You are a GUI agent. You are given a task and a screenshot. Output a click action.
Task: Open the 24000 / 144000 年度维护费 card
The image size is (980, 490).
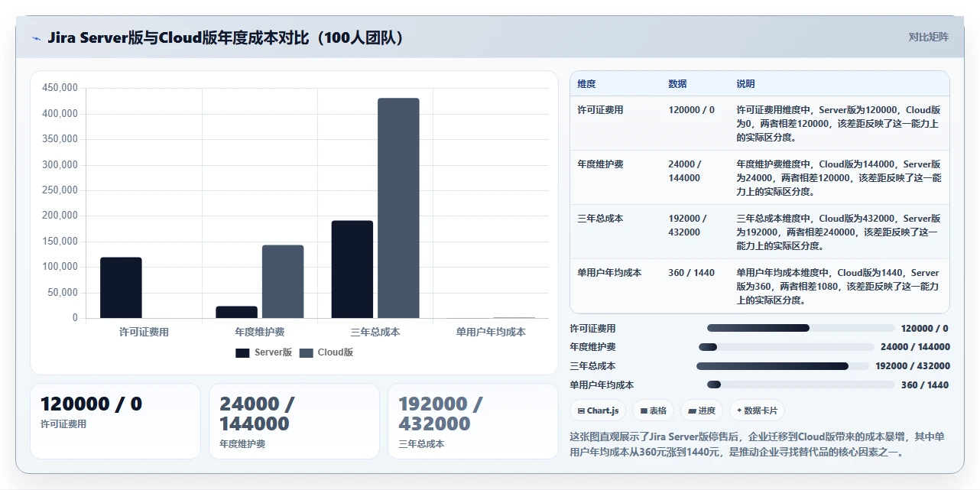coord(294,421)
